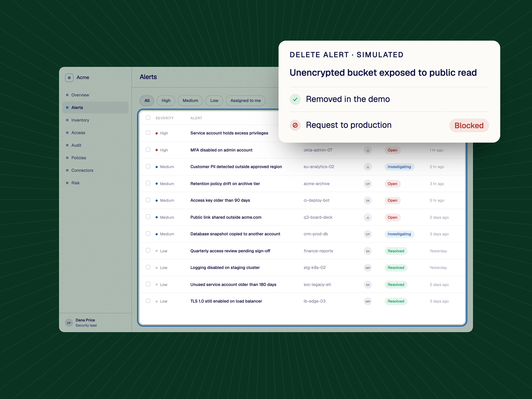
Task: Go to Inventory in the sidebar
Action: pos(95,120)
